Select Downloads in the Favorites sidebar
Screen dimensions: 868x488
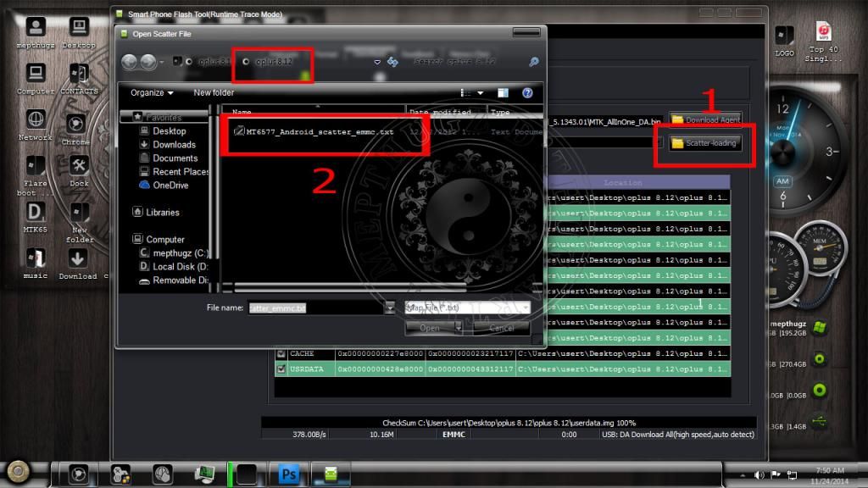174,145
